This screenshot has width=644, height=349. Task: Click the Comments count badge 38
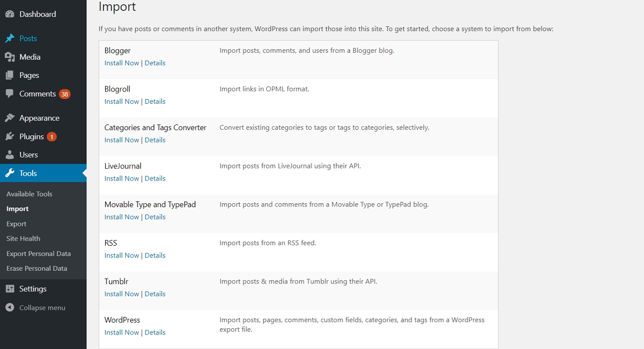(65, 94)
